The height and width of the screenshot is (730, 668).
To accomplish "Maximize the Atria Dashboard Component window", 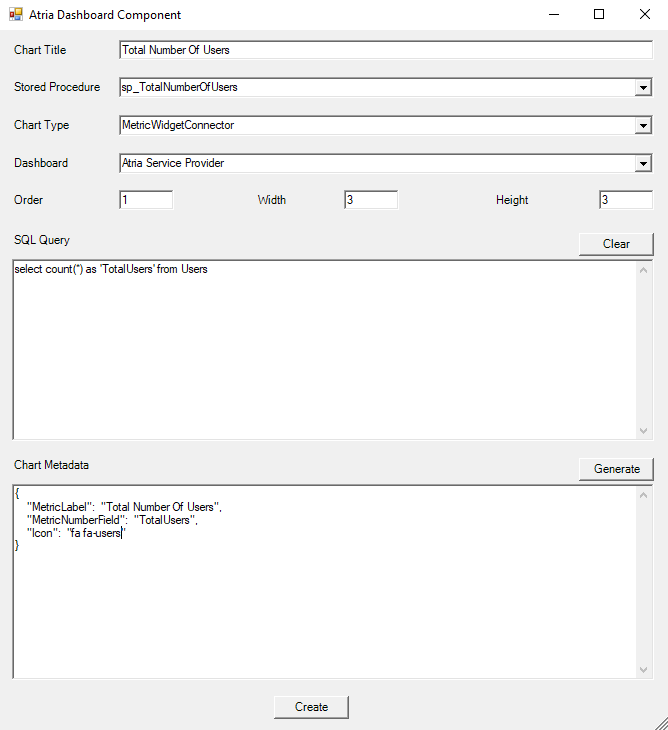I will 599,14.
